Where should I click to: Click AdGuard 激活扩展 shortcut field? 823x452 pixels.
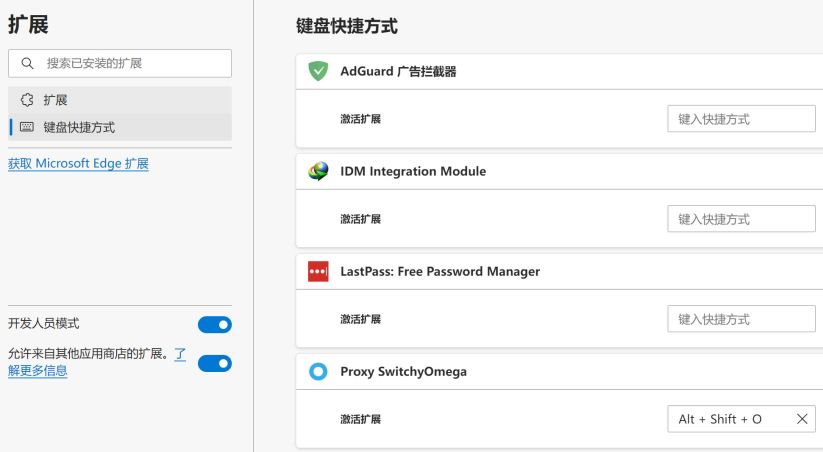(x=741, y=119)
